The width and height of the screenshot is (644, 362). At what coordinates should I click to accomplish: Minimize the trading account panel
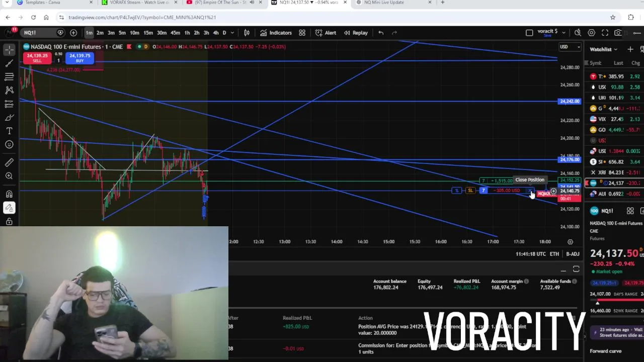click(563, 270)
